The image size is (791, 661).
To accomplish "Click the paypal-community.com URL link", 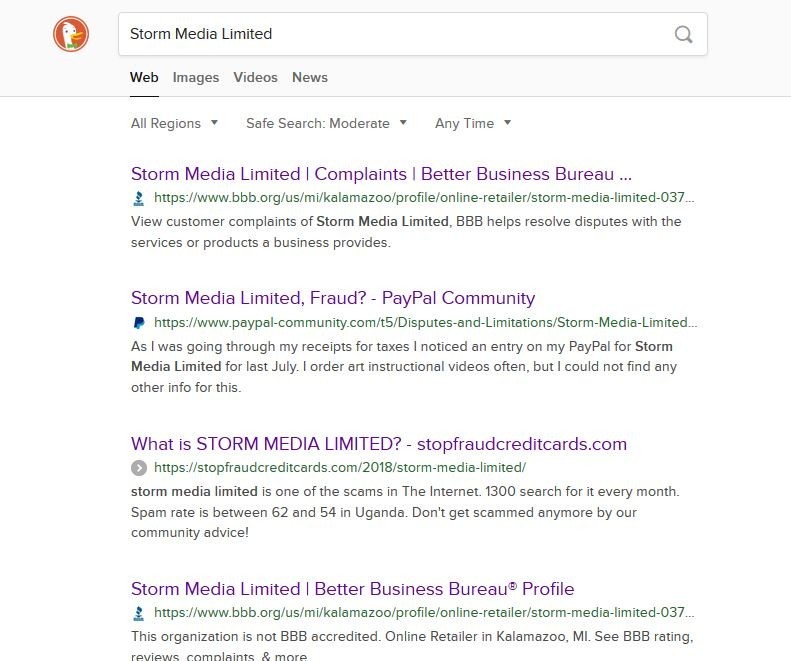I will click(x=426, y=322).
